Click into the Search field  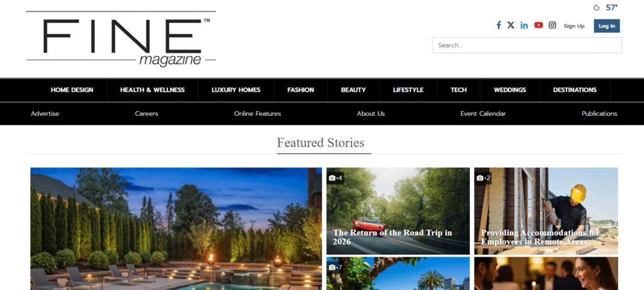527,45
